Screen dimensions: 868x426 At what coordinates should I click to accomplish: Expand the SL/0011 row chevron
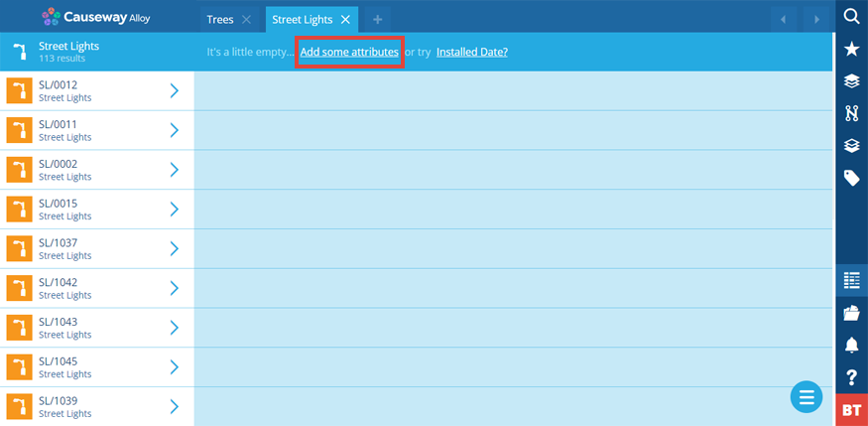(x=174, y=130)
